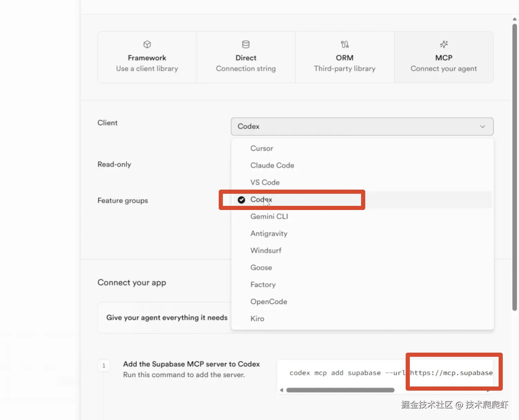Expand the Client dropdown chevron
Image resolution: width=519 pixels, height=420 pixels.
click(482, 127)
